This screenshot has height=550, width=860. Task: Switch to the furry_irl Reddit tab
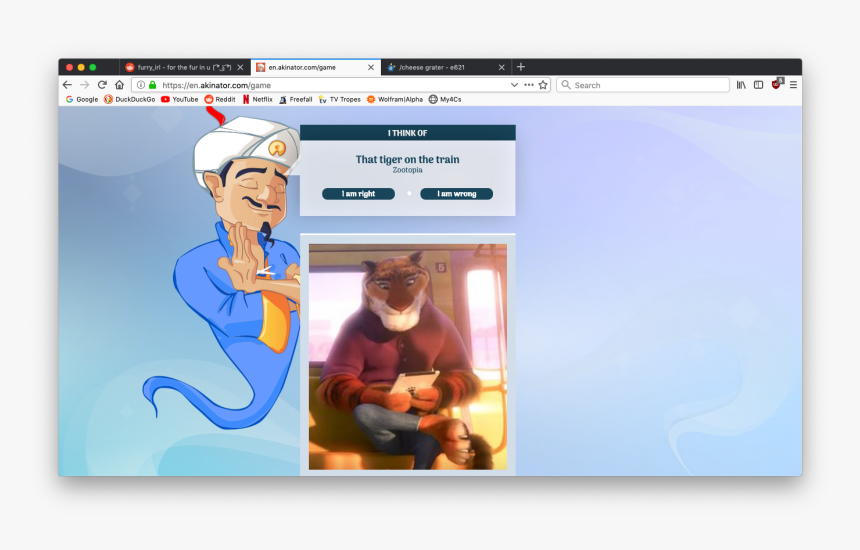(185, 67)
